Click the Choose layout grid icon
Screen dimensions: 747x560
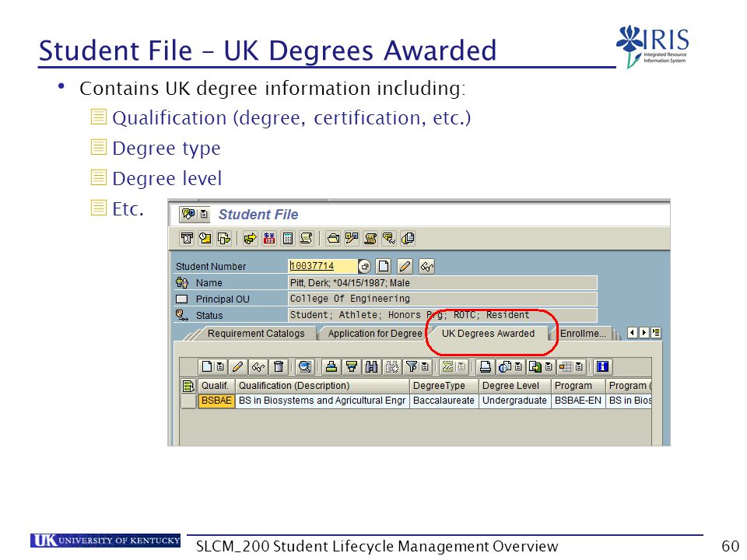pos(566,366)
